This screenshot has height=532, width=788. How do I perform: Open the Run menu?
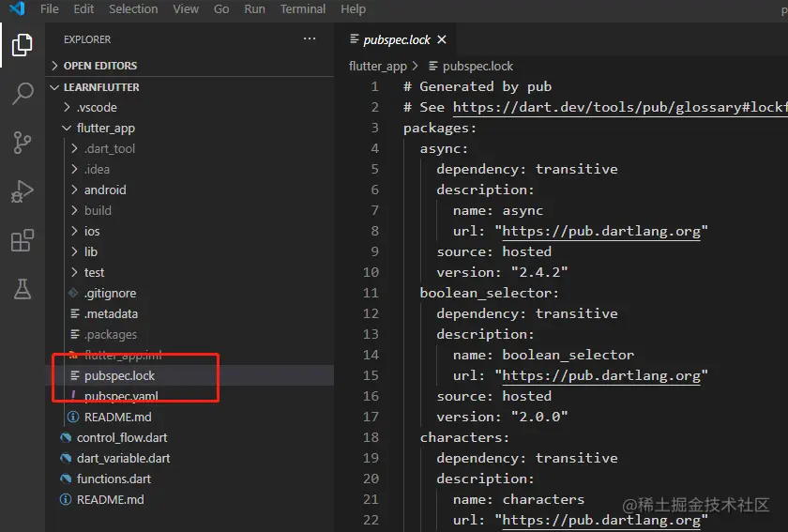coord(254,9)
